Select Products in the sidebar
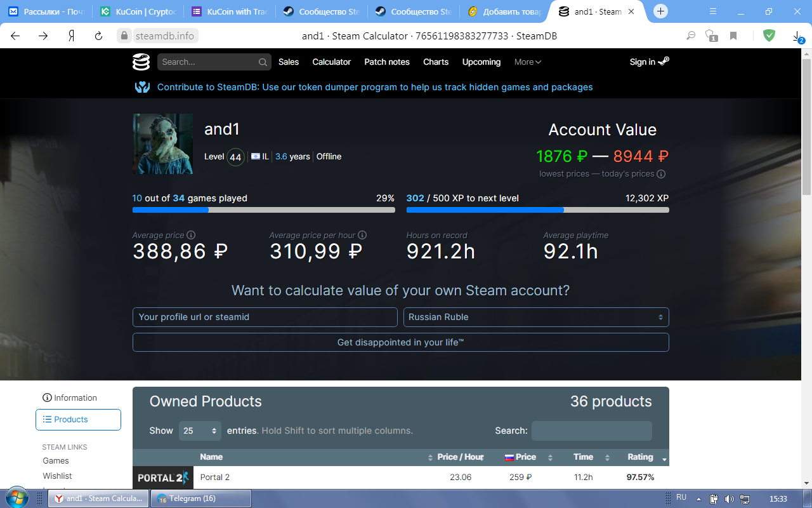 [78, 420]
